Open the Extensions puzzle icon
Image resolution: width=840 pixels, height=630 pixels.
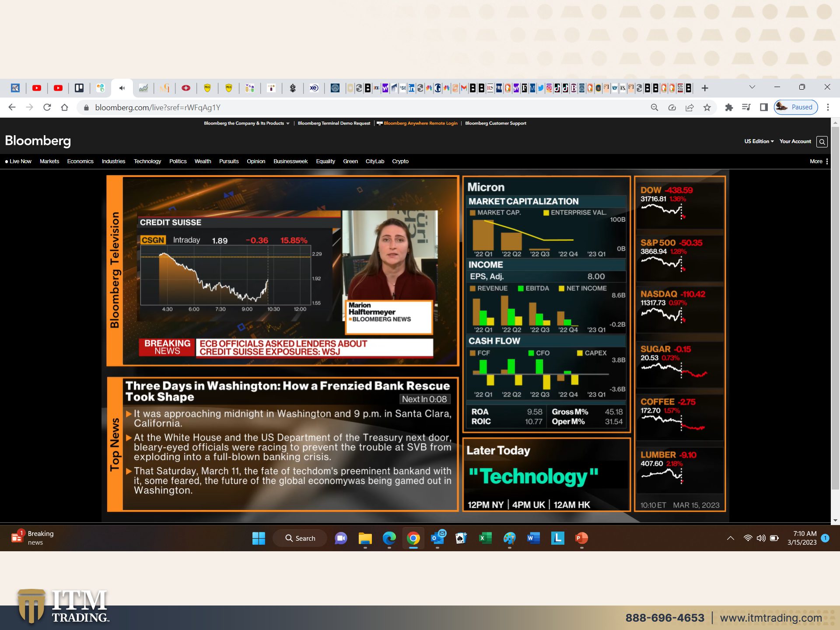729,107
